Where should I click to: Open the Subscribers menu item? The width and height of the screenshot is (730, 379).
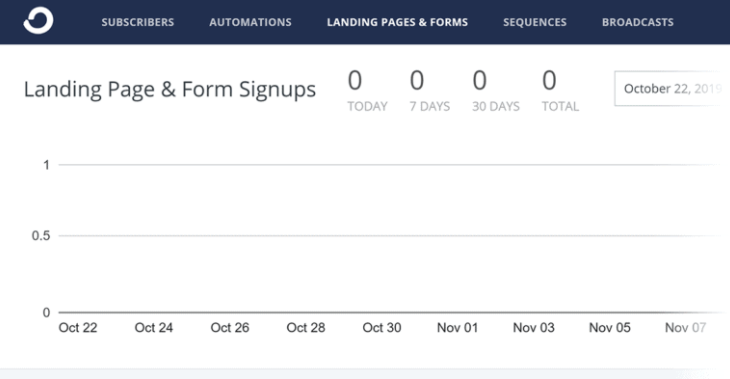pos(138,22)
